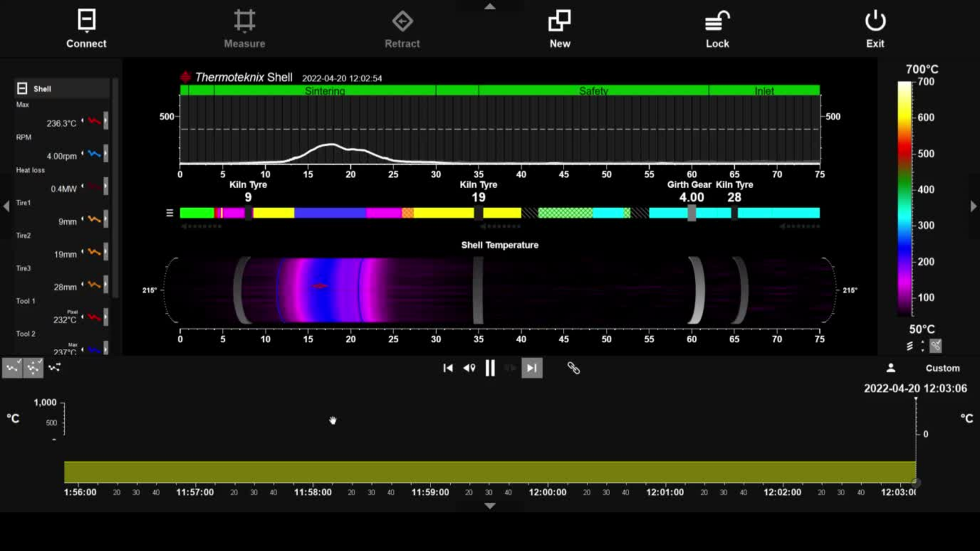
Task: Click the user profile icon near Custom
Action: [891, 368]
